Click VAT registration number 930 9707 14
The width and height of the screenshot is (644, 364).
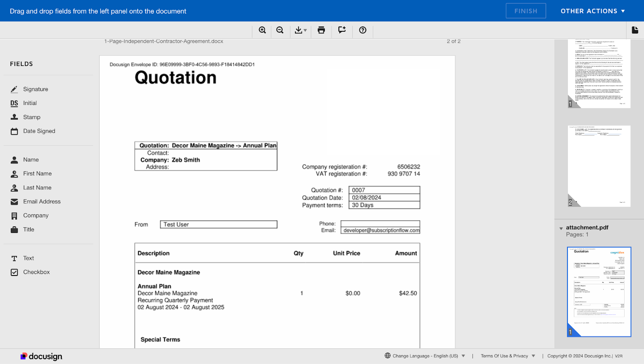coord(404,174)
